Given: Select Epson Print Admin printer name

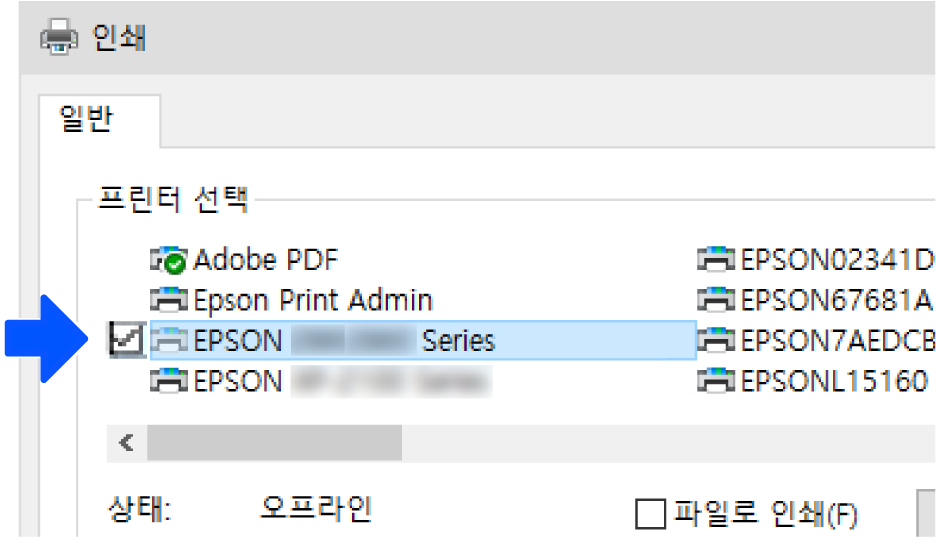Looking at the screenshot, I should pos(313,299).
